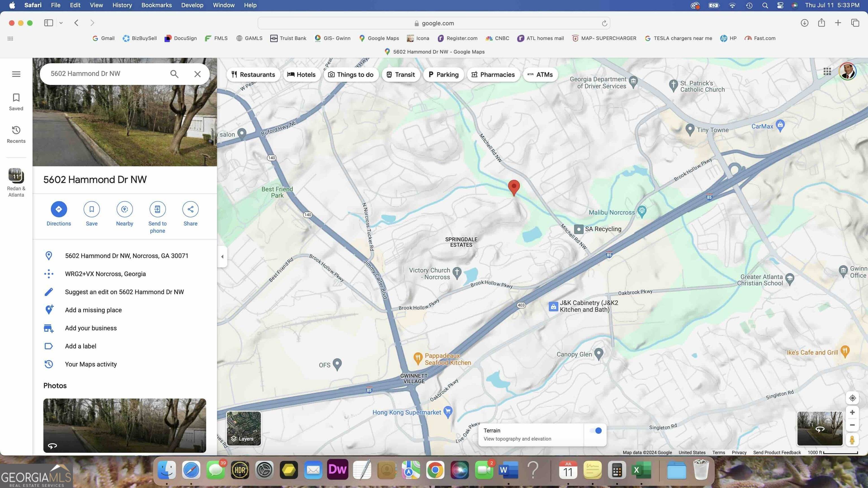
Task: Click the red location pin on map
Action: click(x=513, y=187)
